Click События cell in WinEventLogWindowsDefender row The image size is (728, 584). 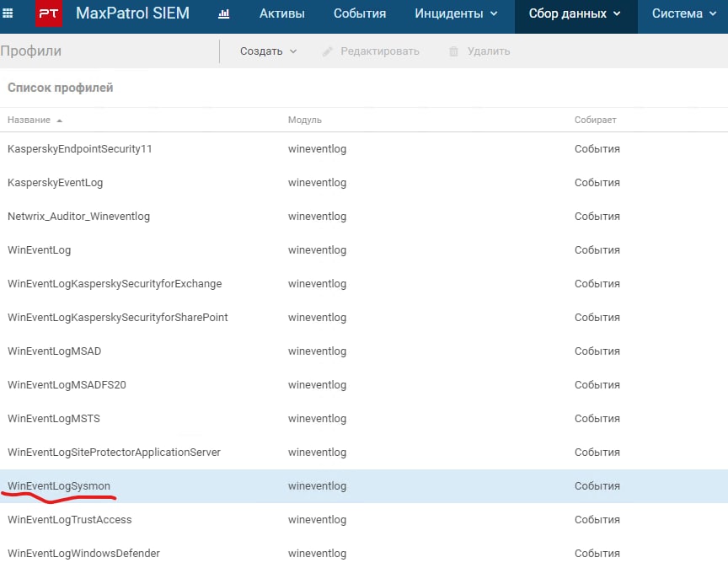point(597,554)
